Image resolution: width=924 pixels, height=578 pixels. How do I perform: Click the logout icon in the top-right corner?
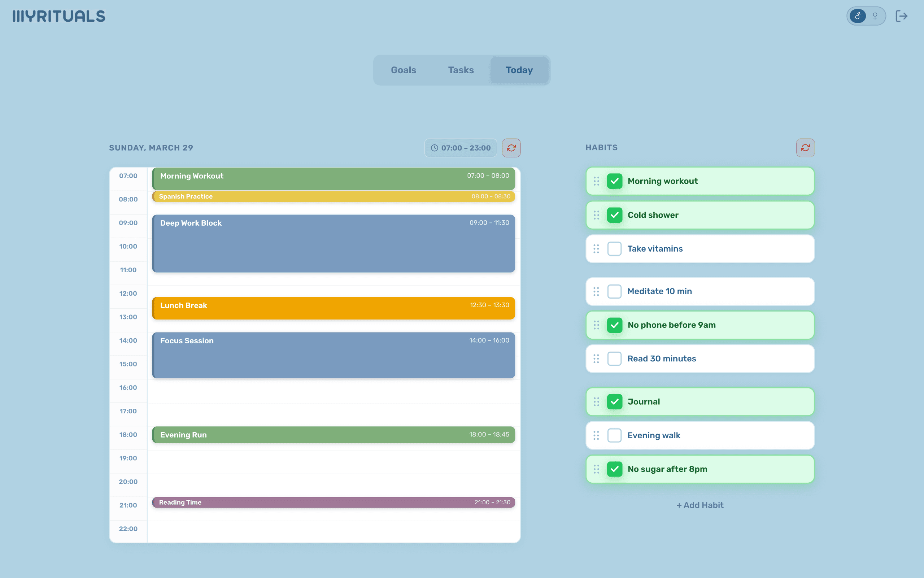(902, 16)
